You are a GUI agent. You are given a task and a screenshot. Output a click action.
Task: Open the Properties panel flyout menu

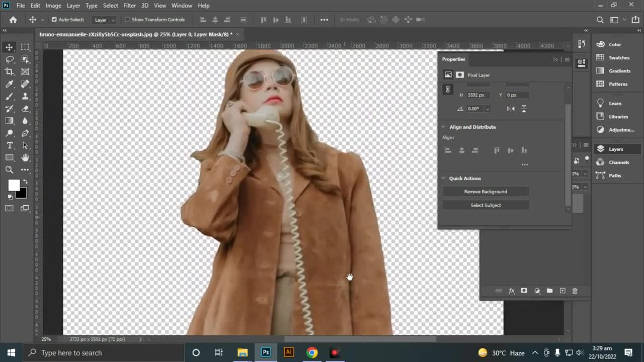pos(567,59)
